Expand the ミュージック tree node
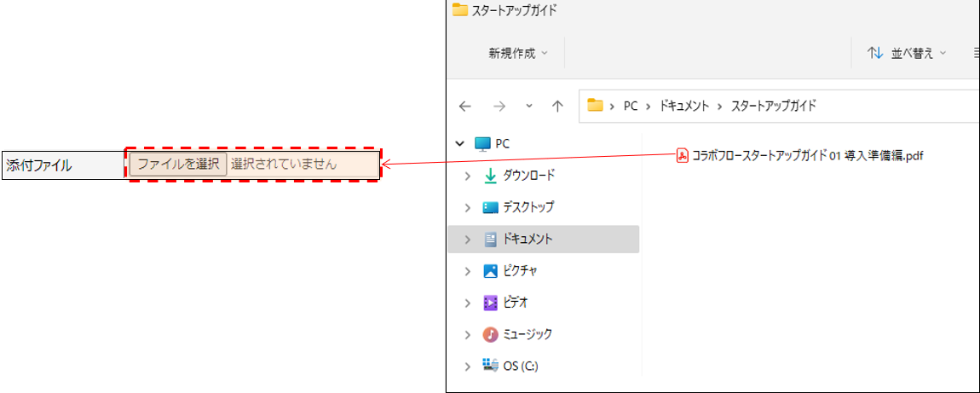The image size is (980, 393). (x=468, y=335)
